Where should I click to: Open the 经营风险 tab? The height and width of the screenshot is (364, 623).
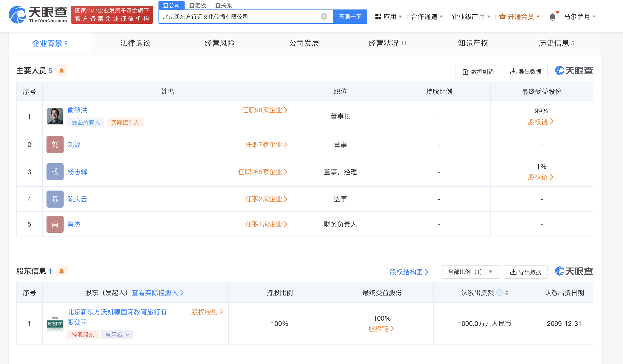pos(219,43)
